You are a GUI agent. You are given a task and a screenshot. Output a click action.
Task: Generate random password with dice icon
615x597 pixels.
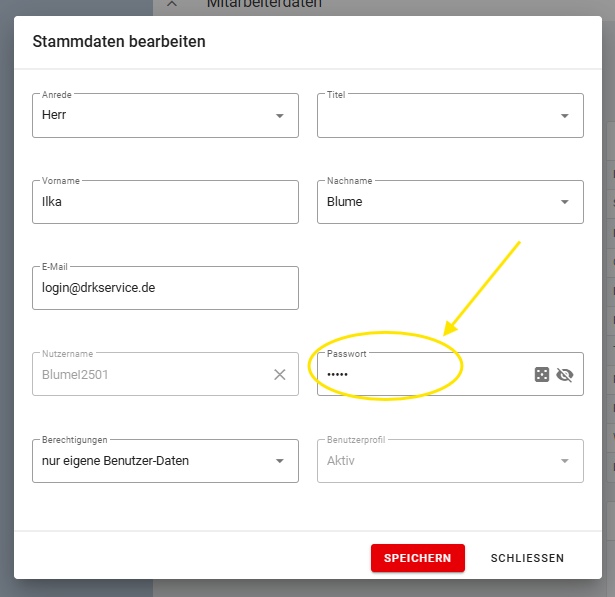541,375
